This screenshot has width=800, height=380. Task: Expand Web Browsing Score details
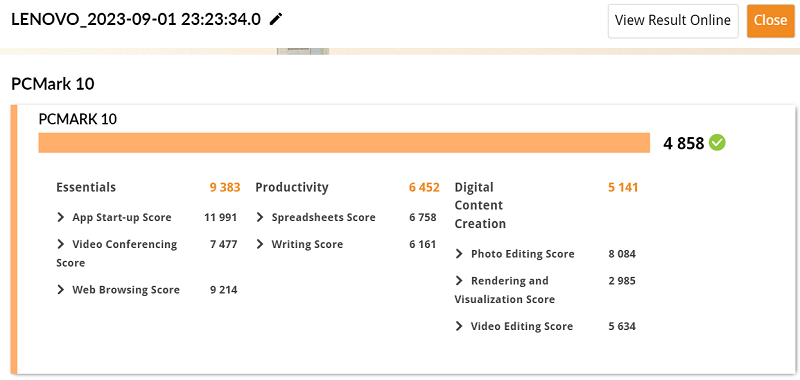click(x=61, y=290)
